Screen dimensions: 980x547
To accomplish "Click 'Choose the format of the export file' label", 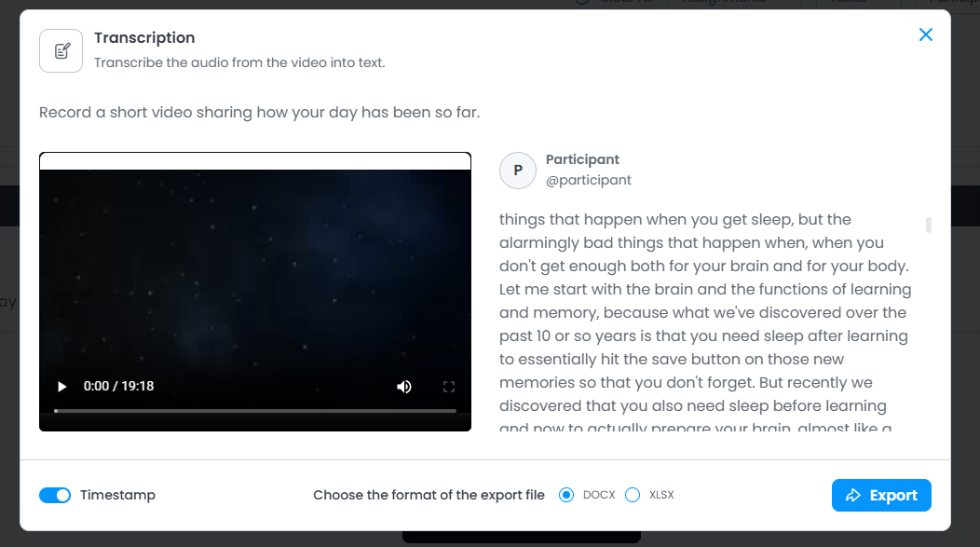I will pyautogui.click(x=429, y=495).
